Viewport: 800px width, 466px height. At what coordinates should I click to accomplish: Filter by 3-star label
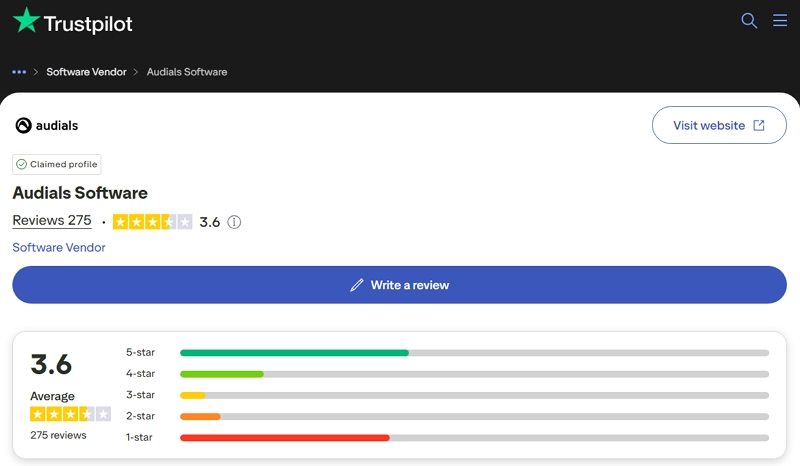point(140,395)
